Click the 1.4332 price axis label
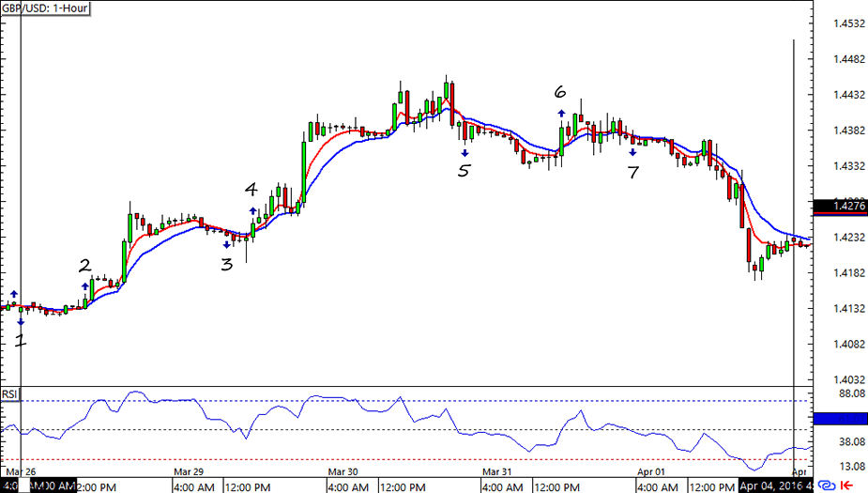The image size is (868, 493). pyautogui.click(x=848, y=166)
